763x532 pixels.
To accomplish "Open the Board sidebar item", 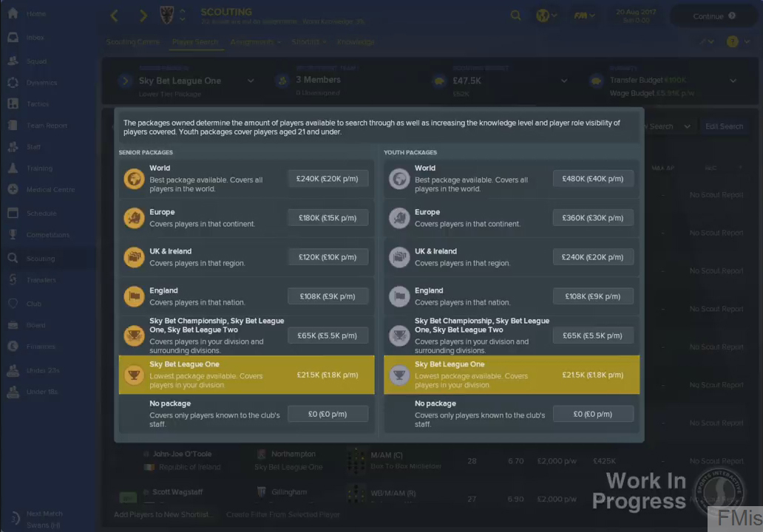I will [x=36, y=325].
